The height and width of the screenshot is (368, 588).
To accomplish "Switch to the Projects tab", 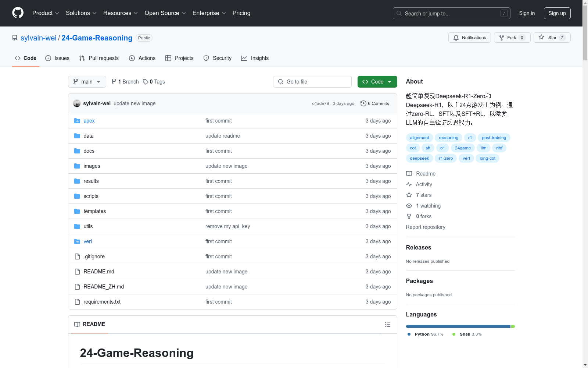I will click(179, 58).
